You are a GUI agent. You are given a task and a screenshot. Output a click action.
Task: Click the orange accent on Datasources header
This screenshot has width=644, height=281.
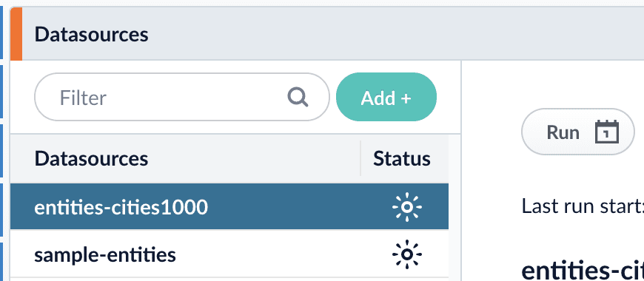point(16,33)
